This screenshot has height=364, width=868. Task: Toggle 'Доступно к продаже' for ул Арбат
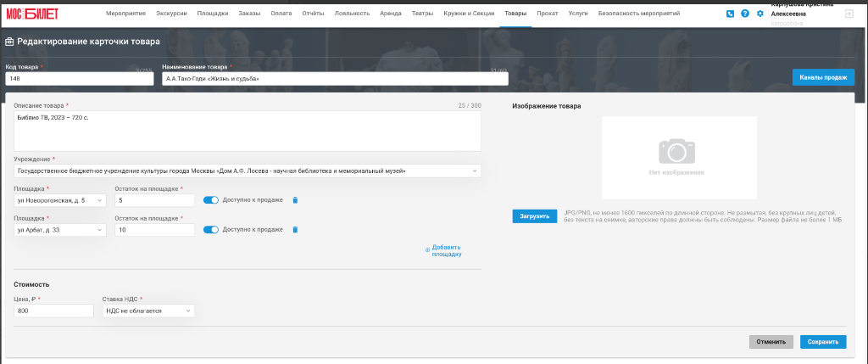(x=211, y=229)
